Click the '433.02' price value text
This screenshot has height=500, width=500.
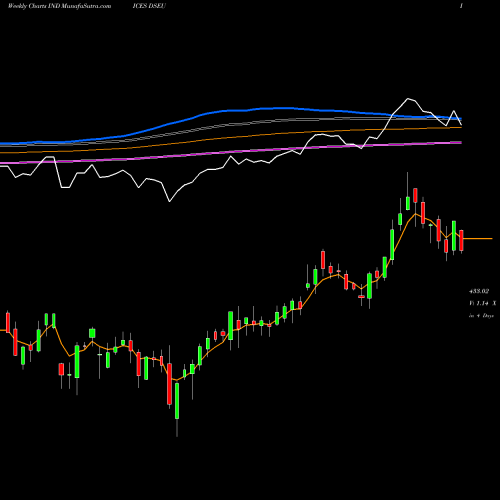click(x=479, y=291)
